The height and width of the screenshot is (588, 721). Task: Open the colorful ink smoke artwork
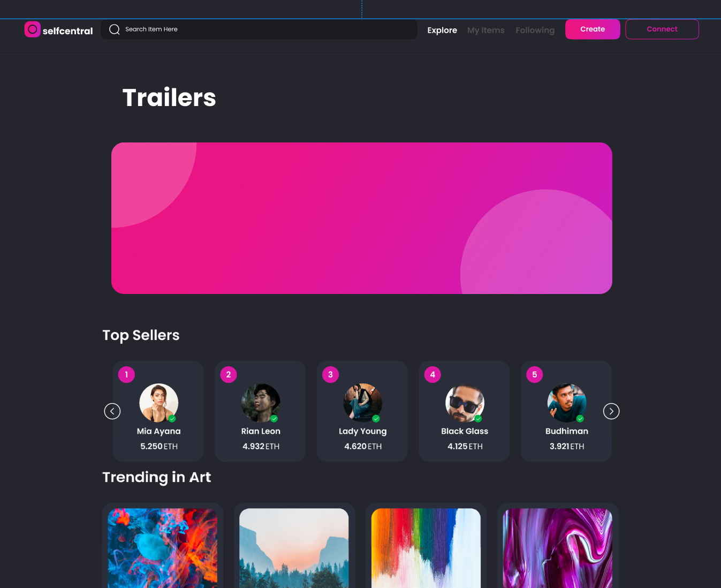pyautogui.click(x=162, y=547)
